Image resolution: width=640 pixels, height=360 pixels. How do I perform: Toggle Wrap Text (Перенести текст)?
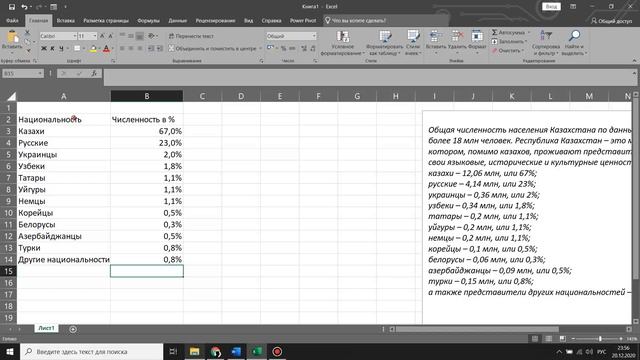point(191,36)
